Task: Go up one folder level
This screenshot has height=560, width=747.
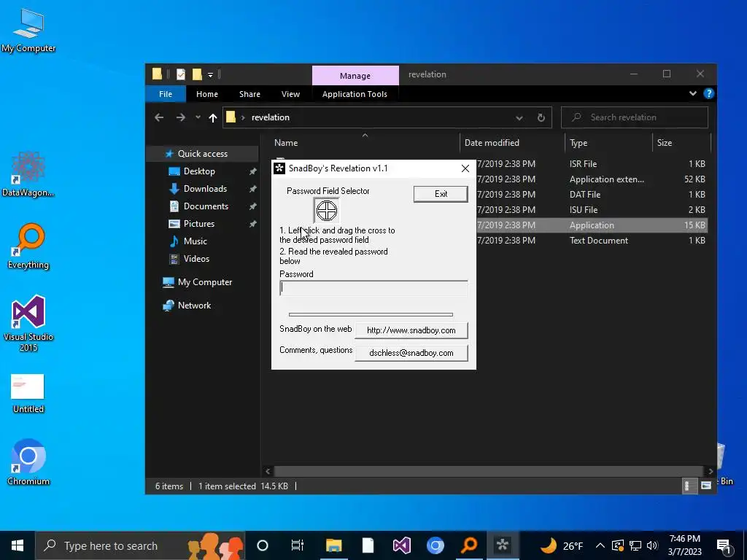Action: (212, 117)
